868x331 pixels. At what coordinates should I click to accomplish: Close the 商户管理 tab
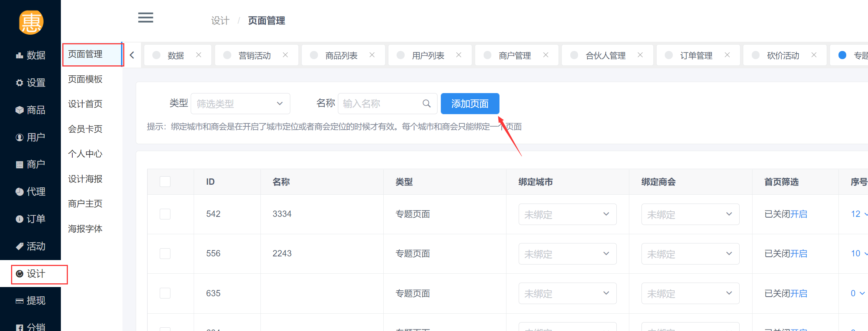click(546, 55)
